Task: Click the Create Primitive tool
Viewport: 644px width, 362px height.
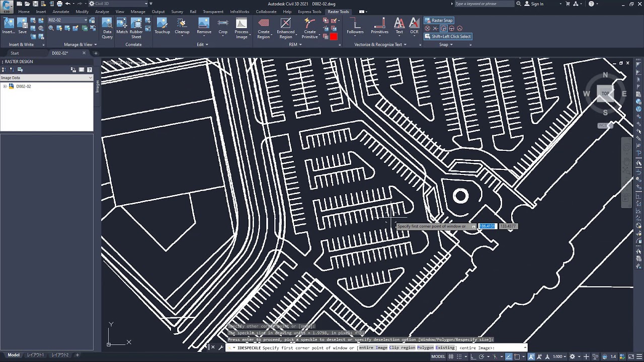Action: (310, 28)
